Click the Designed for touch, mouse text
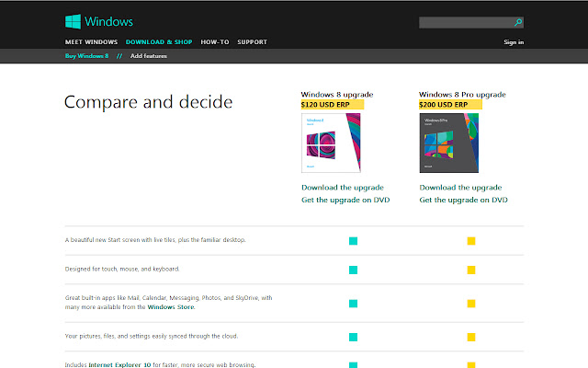Viewport: 588px width, 368px height. [122, 269]
